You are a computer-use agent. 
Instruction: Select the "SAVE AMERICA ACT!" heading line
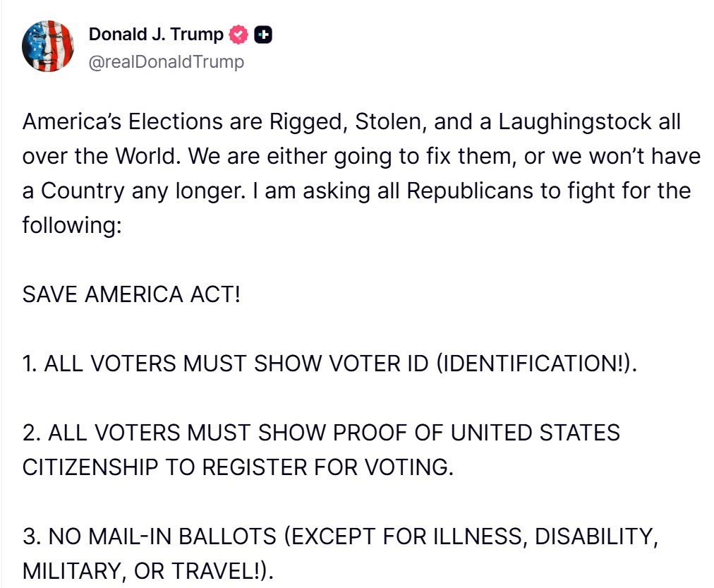pos(131,294)
